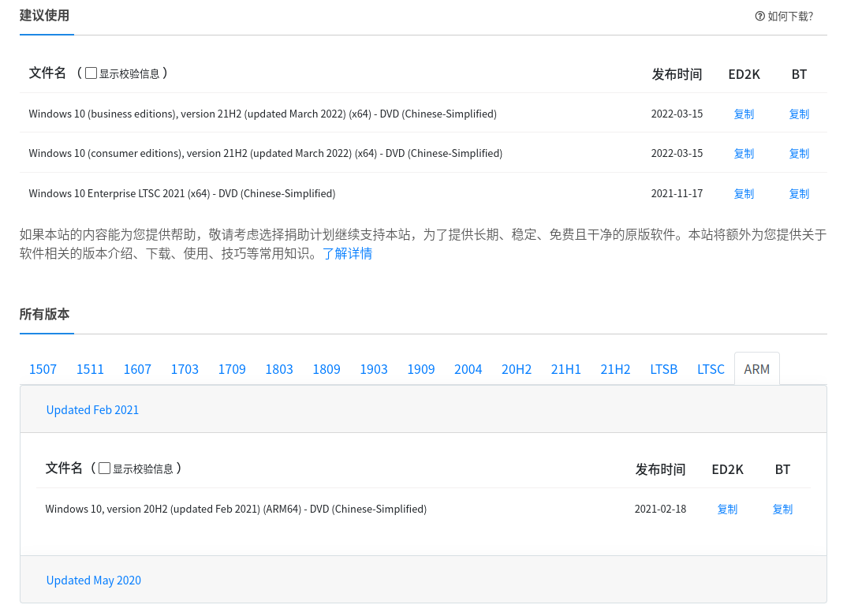Click Windows 10 20H2 ARM64 file name
This screenshot has height=616, width=847.
236,509
